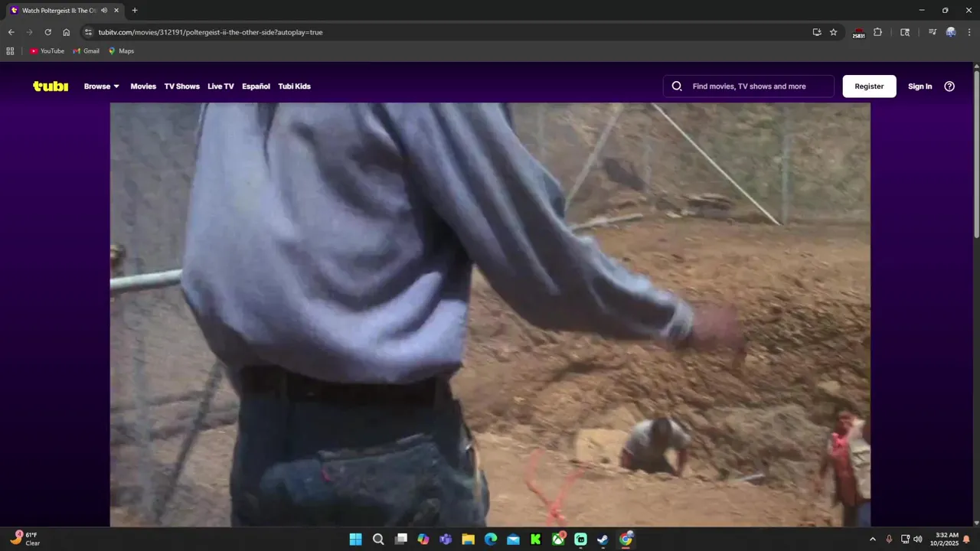Open the green K app on the taskbar
This screenshot has height=551, width=980.
point(536,539)
